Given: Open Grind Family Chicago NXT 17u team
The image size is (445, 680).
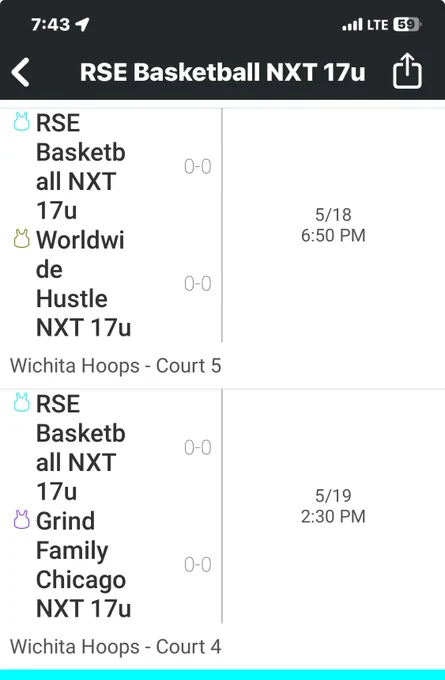Looking at the screenshot, I should tap(83, 565).
